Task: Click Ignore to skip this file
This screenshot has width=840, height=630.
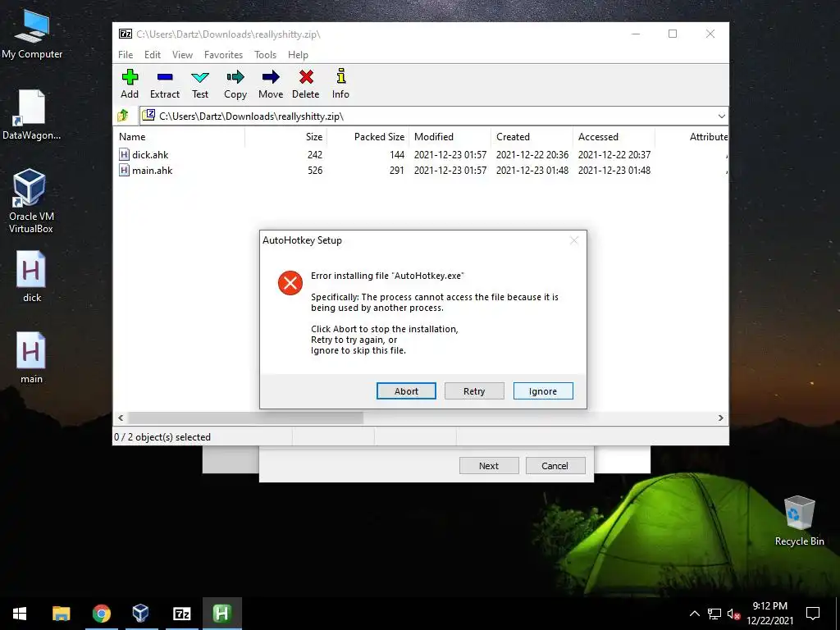Action: click(543, 391)
